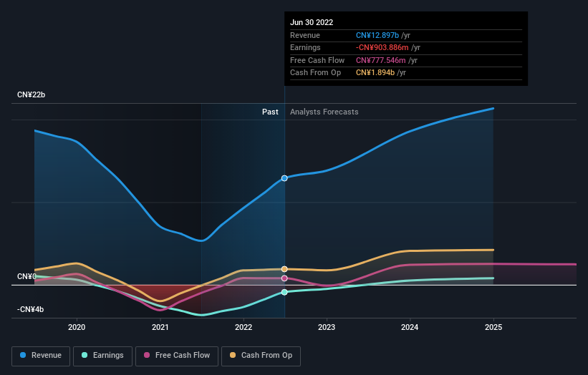Screen dimensions: 588x375
Task: Toggle the Free Cash Flow legend button
Action: tap(177, 356)
